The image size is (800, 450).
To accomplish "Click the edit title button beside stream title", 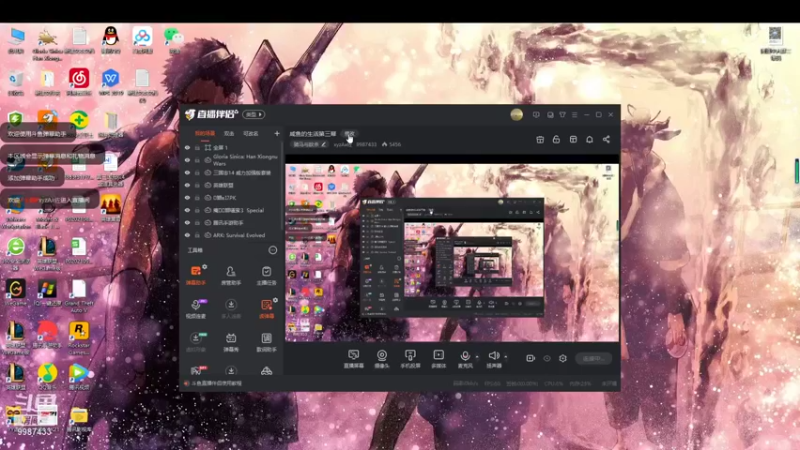I will (x=349, y=134).
